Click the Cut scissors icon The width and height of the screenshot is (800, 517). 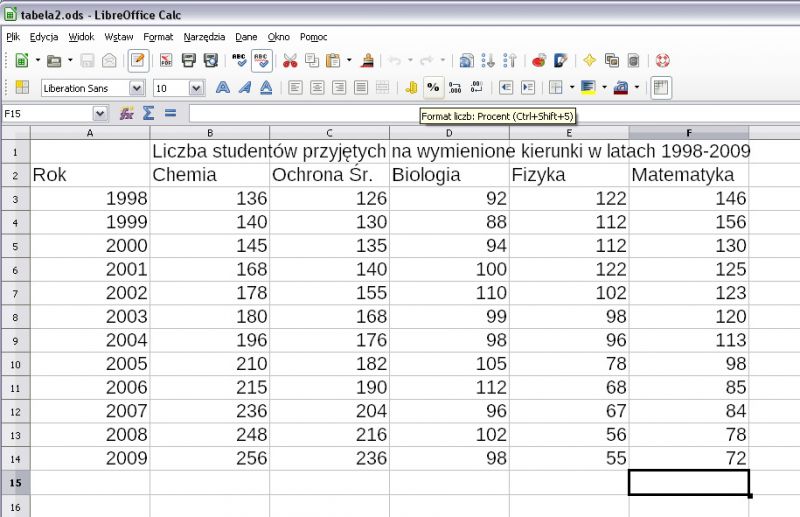[x=290, y=61]
